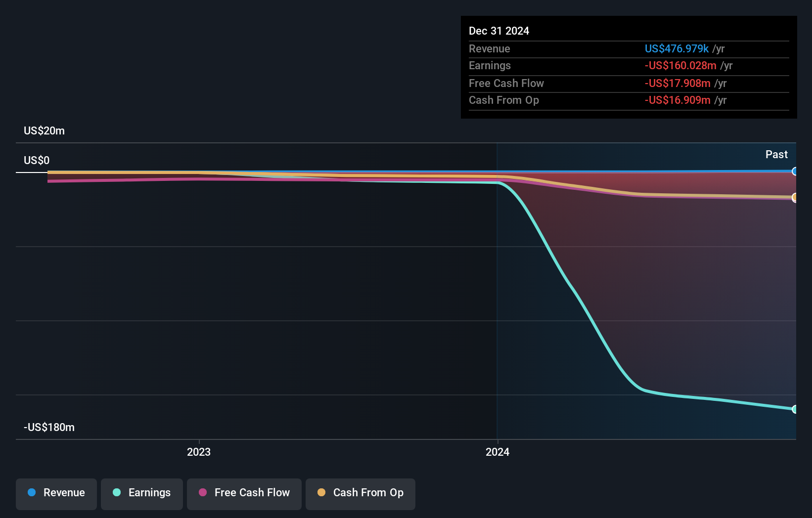
Task: Select the 2024 x-axis label
Action: point(497,452)
